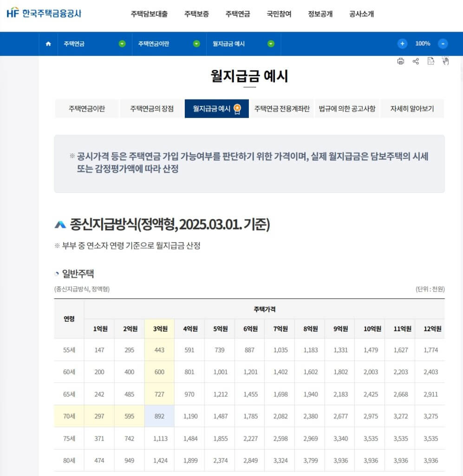Open the 주택연금이란 dropdown in the navigation bar
The width and height of the screenshot is (463, 476).
[x=196, y=44]
